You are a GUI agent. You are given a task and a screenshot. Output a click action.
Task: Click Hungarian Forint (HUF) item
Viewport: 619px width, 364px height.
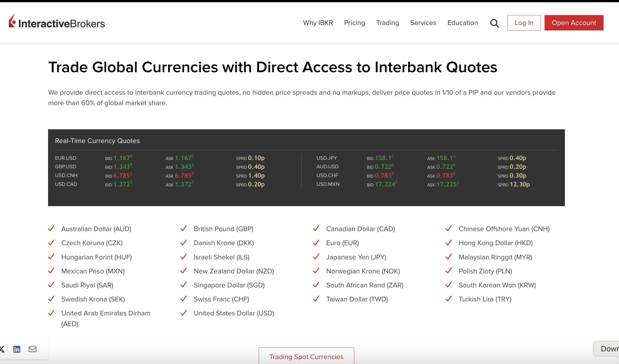click(97, 257)
